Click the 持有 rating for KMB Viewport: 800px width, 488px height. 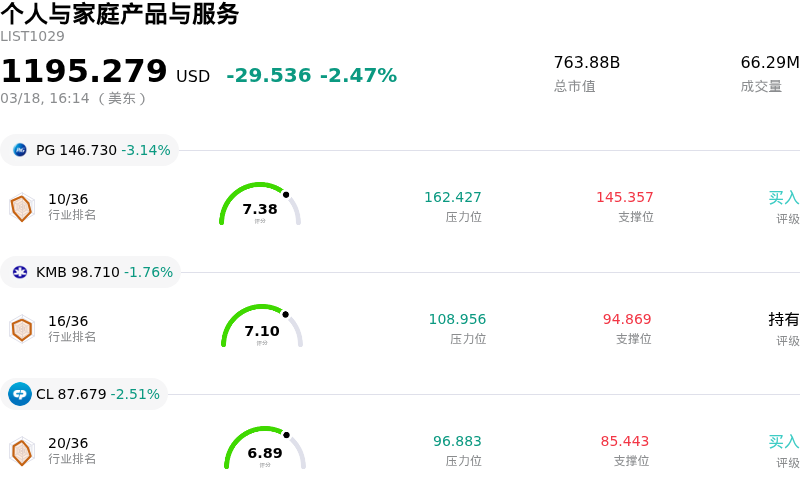tap(784, 319)
